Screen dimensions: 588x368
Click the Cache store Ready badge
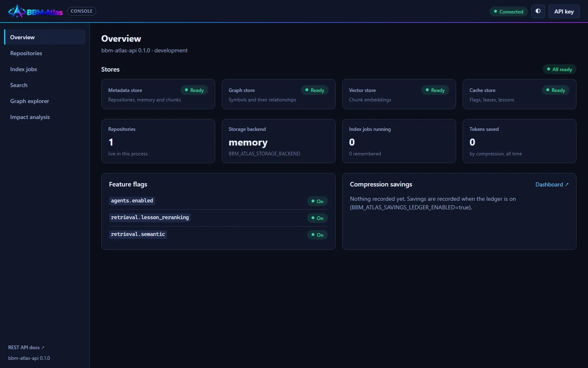[x=556, y=90]
